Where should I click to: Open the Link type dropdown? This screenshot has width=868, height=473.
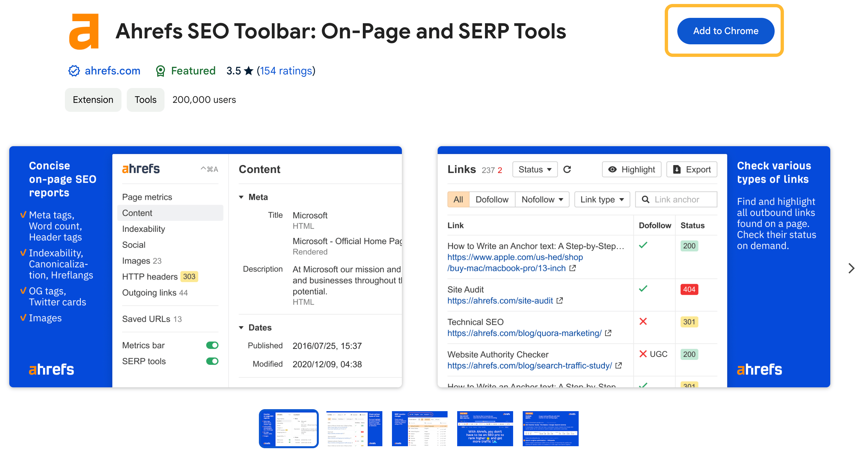click(602, 199)
